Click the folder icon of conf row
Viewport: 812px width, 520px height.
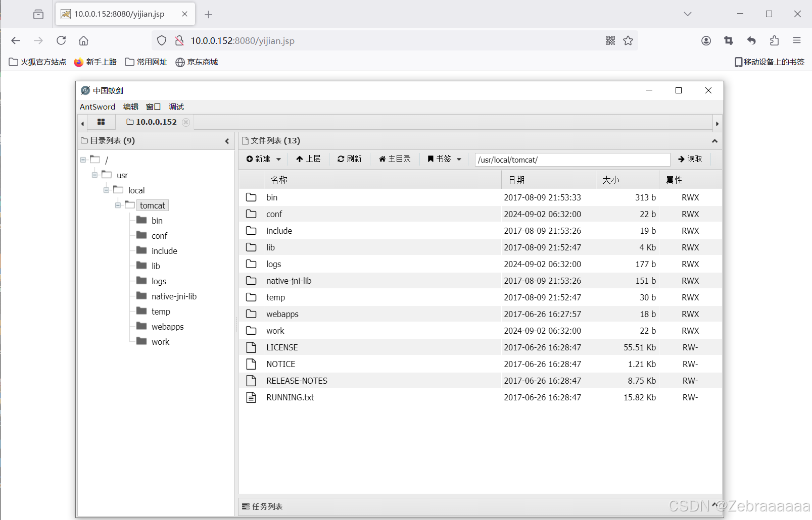tap(251, 214)
